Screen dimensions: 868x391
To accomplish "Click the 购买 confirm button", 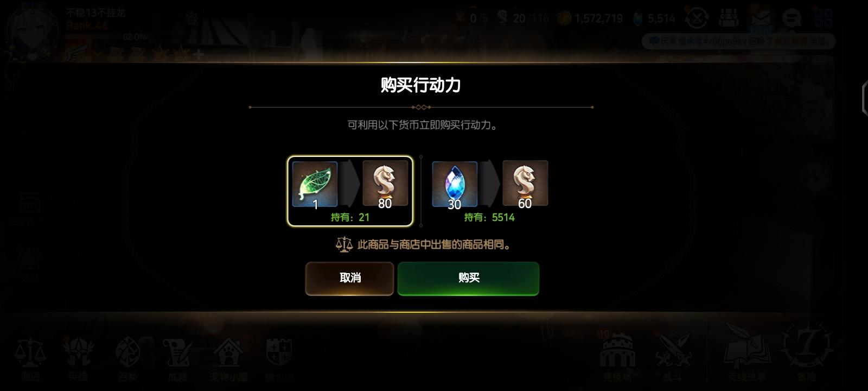I will tap(468, 279).
